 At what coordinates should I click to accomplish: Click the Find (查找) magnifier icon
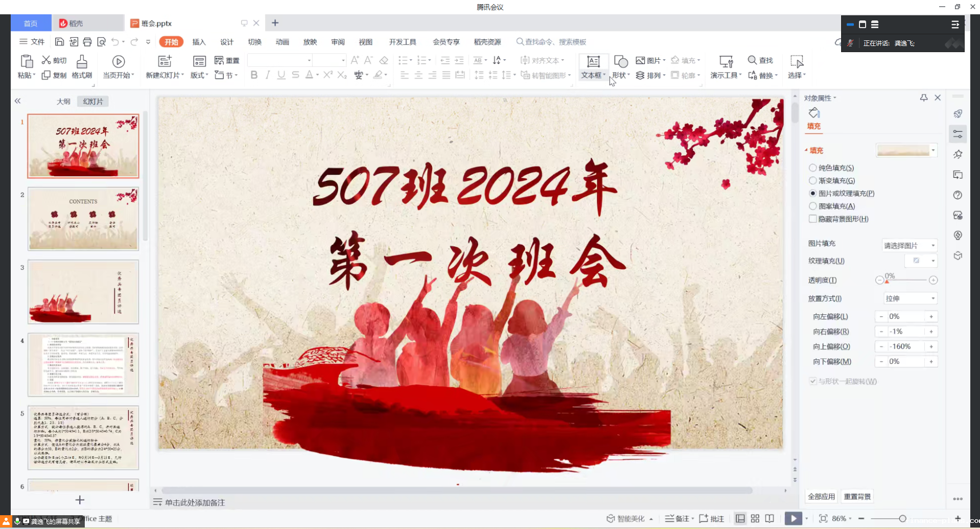[752, 60]
